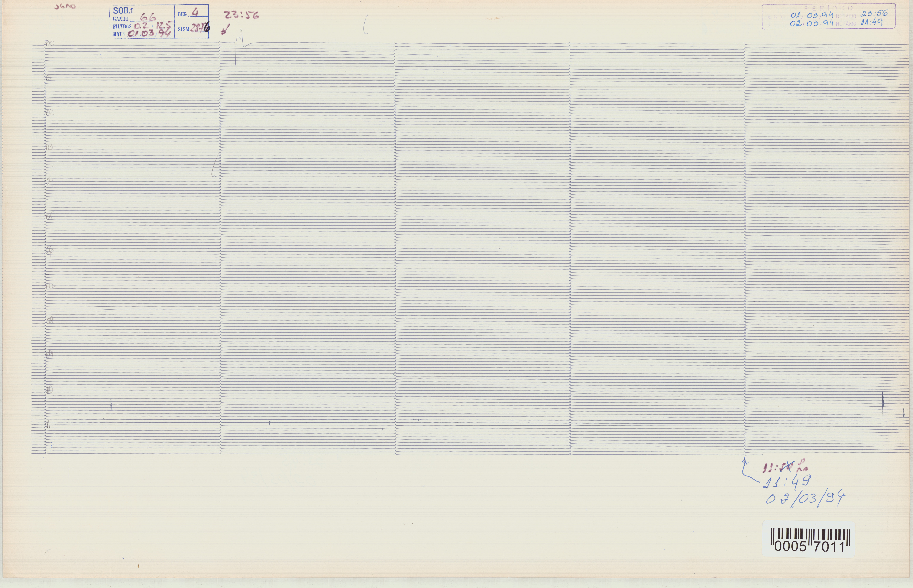The image size is (913, 588).
Task: Click the handwritten "JGAO" note at top left
Action: point(65,6)
